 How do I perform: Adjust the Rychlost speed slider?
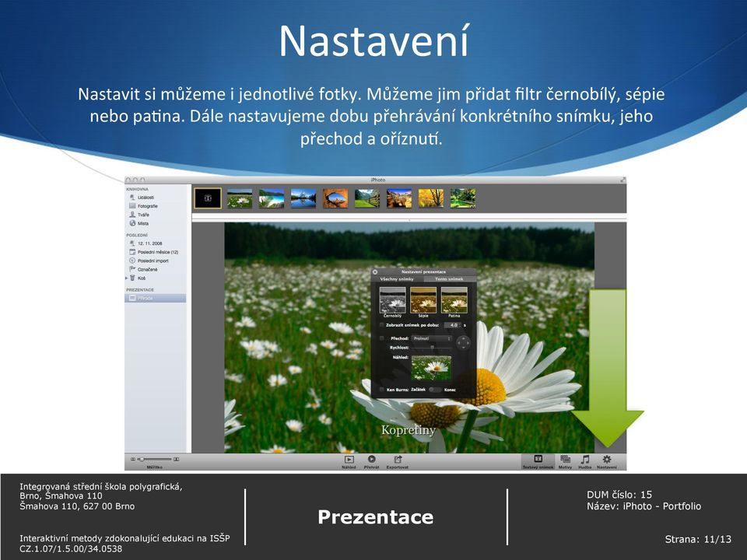pos(432,348)
